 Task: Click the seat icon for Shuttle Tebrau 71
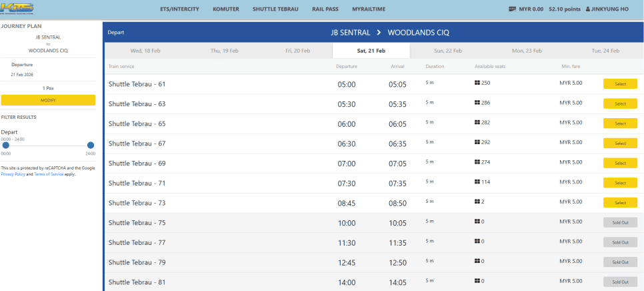click(x=477, y=182)
